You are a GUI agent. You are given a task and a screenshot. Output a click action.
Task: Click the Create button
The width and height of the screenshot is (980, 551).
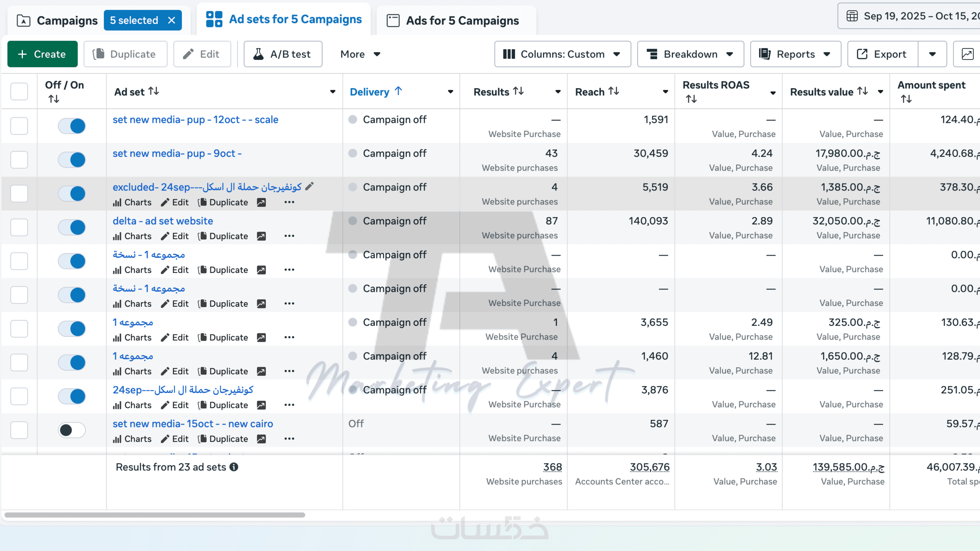(43, 54)
